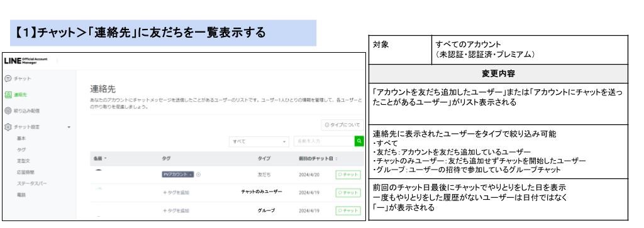Open the すべて type filter dropdown
The width and height of the screenshot is (644, 228).
click(258, 141)
